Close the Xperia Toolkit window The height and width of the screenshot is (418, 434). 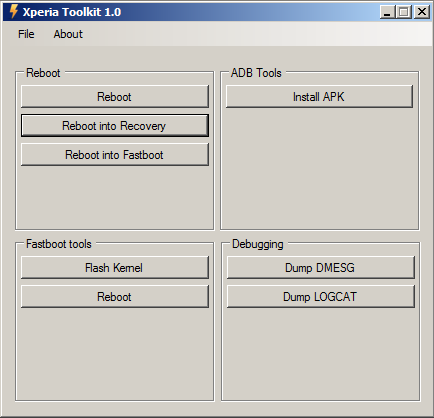click(x=422, y=12)
